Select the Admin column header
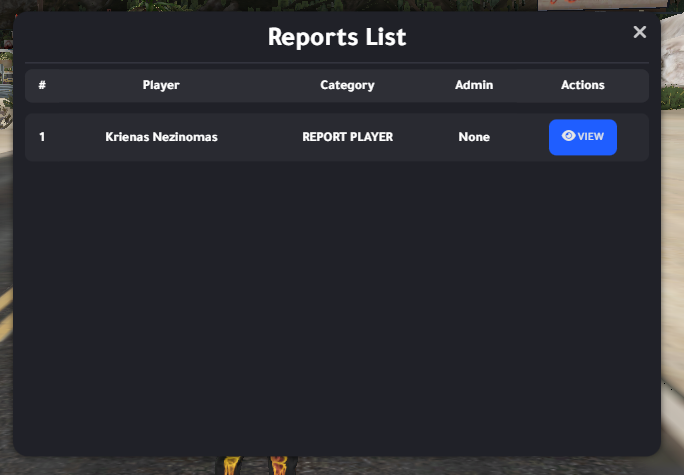The width and height of the screenshot is (684, 475). [x=474, y=85]
